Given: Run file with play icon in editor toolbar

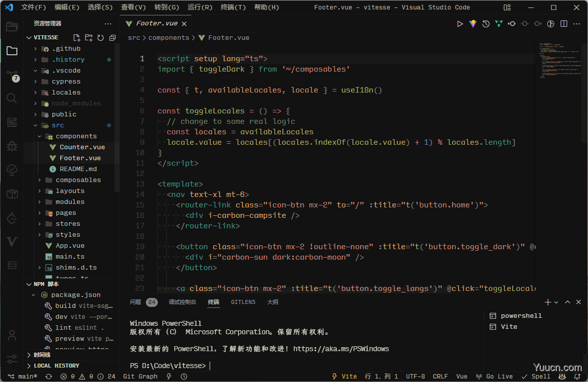Looking at the screenshot, I should pyautogui.click(x=460, y=23).
